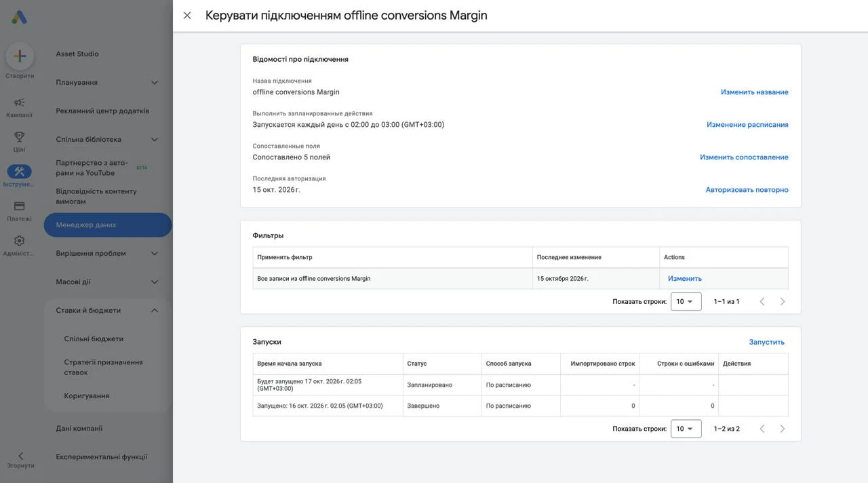This screenshot has width=868, height=483.
Task: Click '15 окт. 2026 г.' last authorization date
Action: pyautogui.click(x=276, y=190)
